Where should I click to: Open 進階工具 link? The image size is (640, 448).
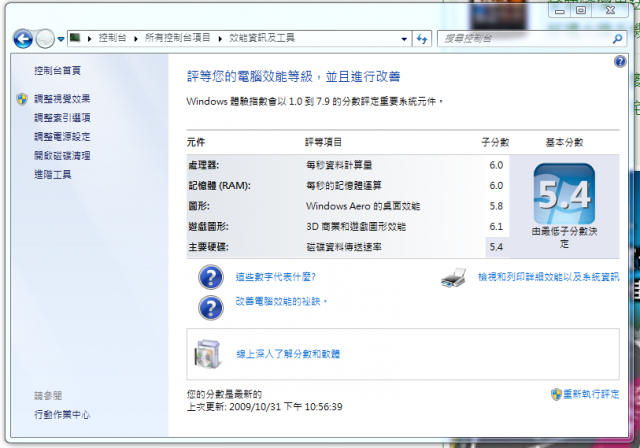coord(53,175)
